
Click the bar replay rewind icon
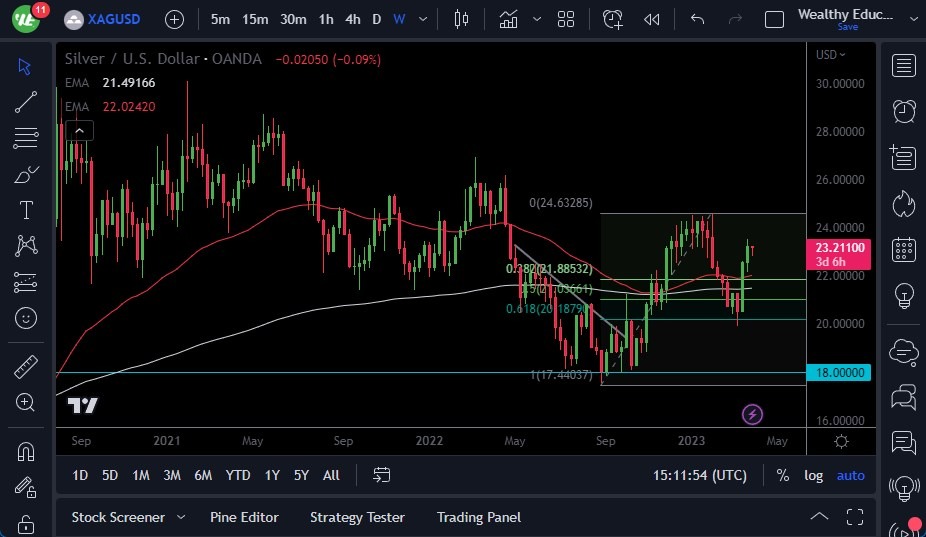[x=651, y=19]
